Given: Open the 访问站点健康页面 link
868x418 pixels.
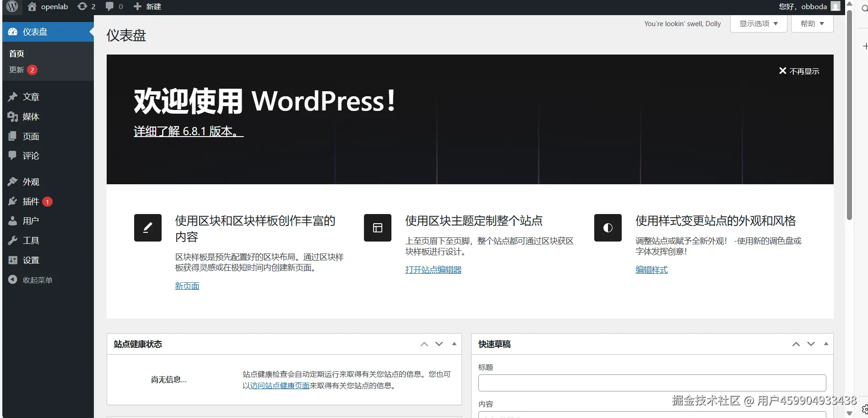Looking at the screenshot, I should 280,385.
